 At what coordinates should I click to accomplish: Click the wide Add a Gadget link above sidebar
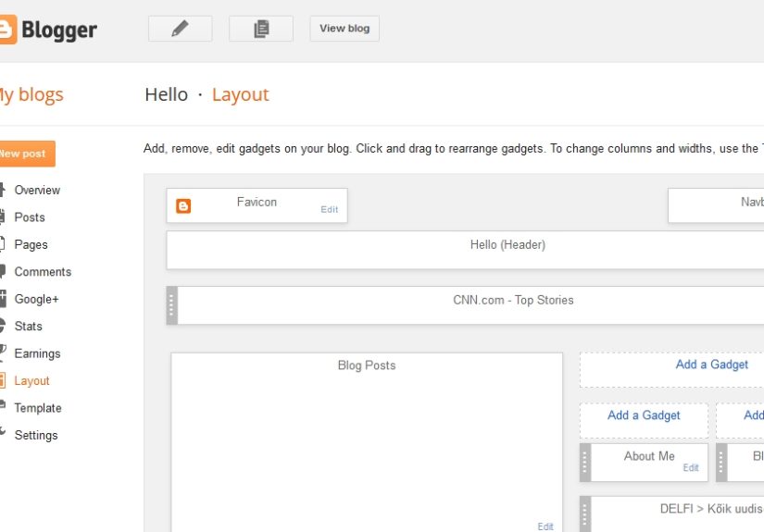pyautogui.click(x=711, y=365)
